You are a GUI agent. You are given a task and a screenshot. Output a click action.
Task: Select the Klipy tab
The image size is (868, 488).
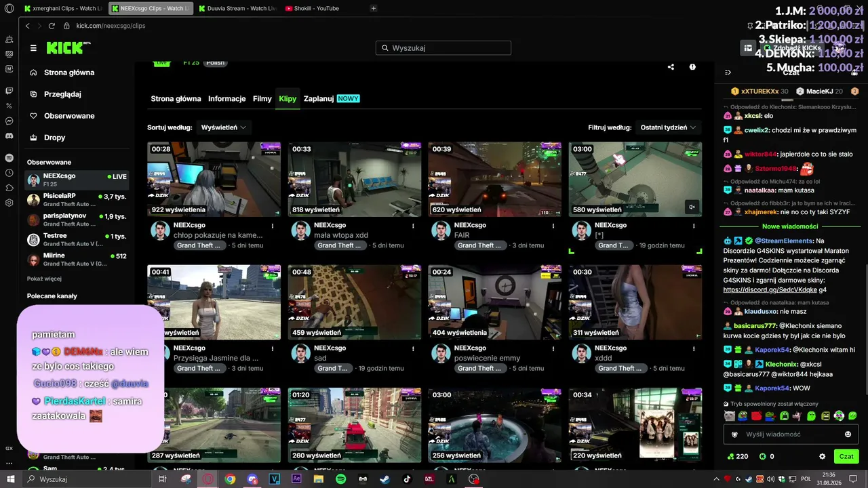click(288, 98)
